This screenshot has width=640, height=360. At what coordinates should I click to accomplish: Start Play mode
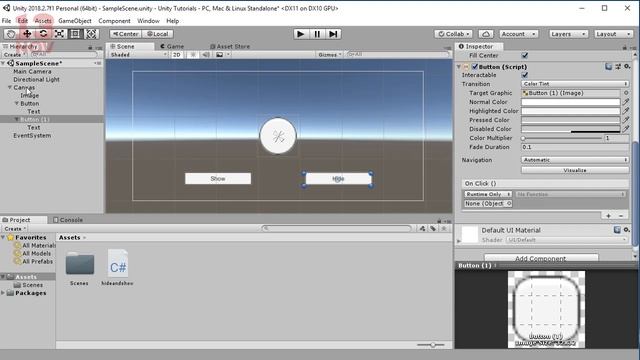pos(301,34)
